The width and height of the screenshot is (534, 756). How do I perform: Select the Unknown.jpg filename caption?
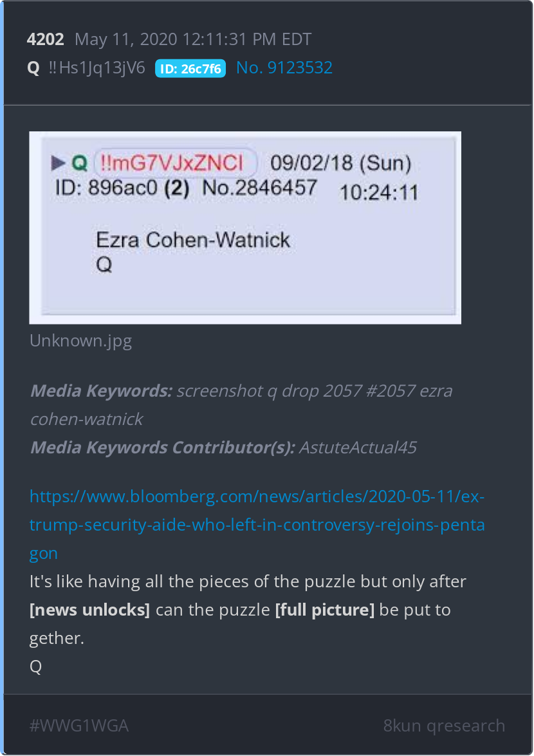click(x=80, y=341)
